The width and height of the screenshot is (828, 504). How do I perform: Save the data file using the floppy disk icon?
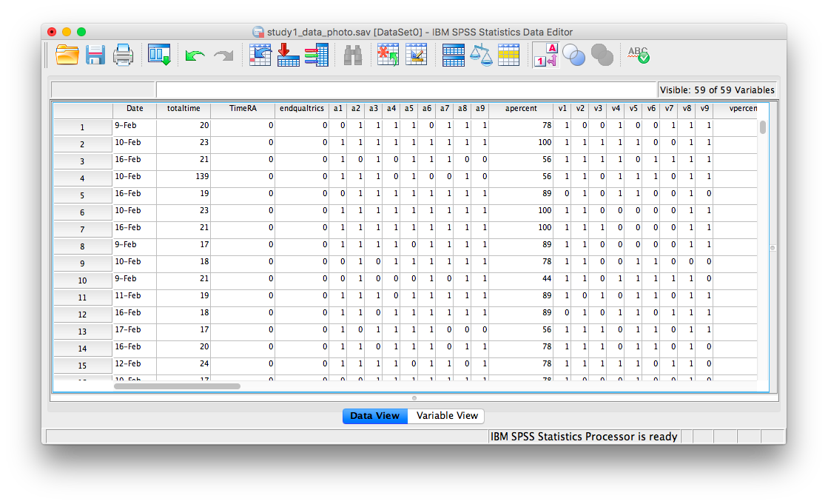click(x=95, y=55)
